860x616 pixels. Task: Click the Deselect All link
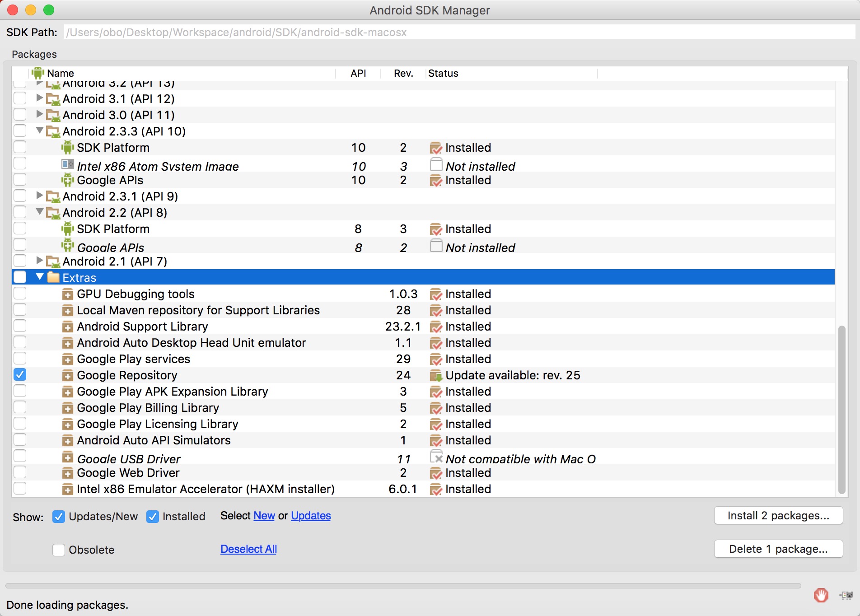point(248,549)
